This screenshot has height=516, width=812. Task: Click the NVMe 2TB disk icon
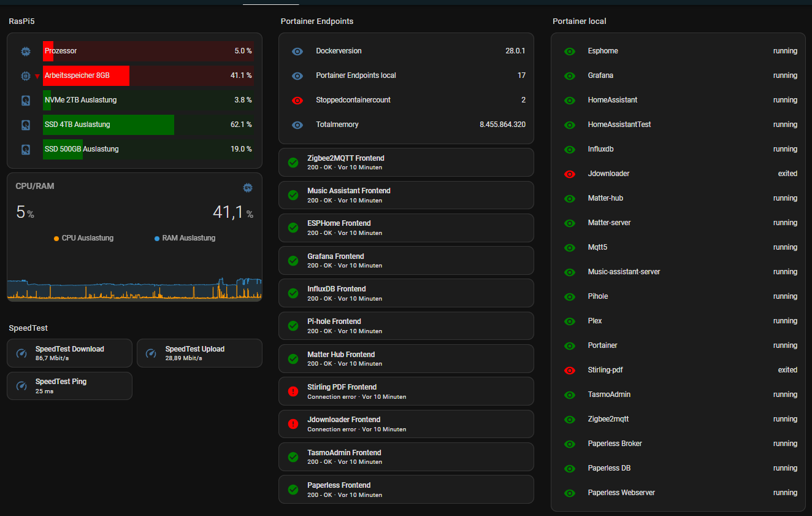coord(26,100)
